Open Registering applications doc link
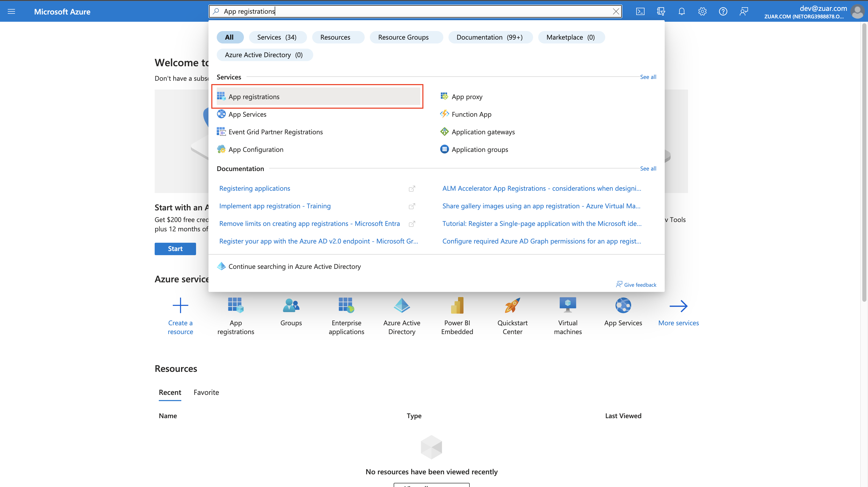This screenshot has height=487, width=868. [x=255, y=188]
